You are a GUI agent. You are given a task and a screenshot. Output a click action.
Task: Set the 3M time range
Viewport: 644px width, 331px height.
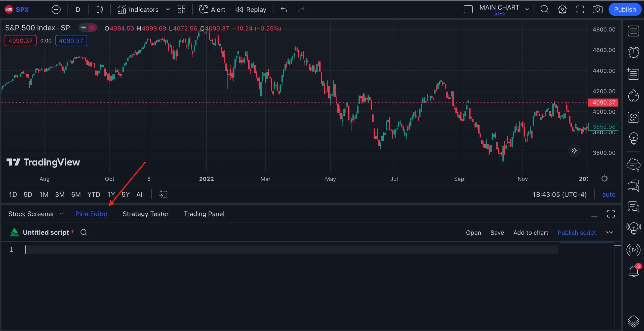(60, 194)
